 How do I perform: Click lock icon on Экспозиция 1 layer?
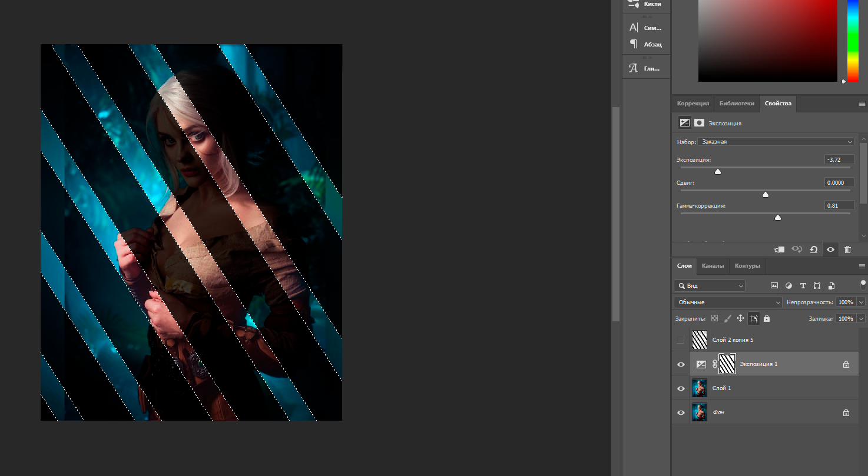(x=846, y=364)
